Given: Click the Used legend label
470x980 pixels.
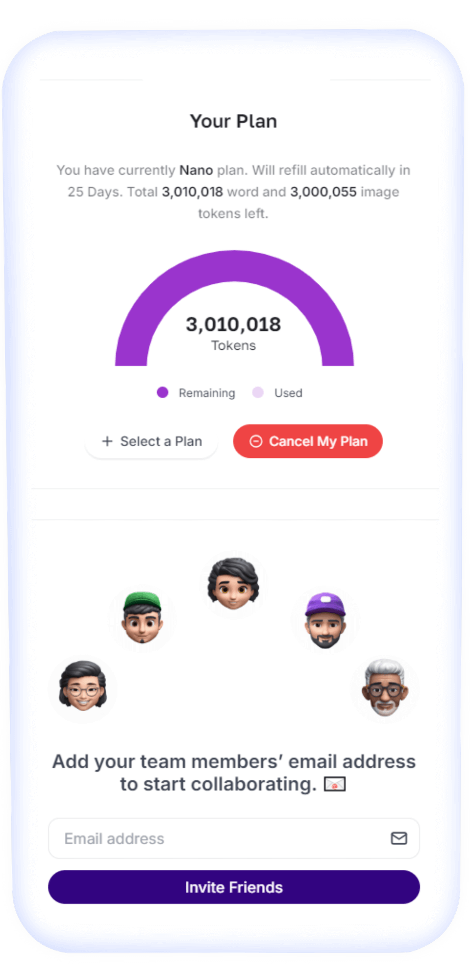Looking at the screenshot, I should [x=288, y=393].
